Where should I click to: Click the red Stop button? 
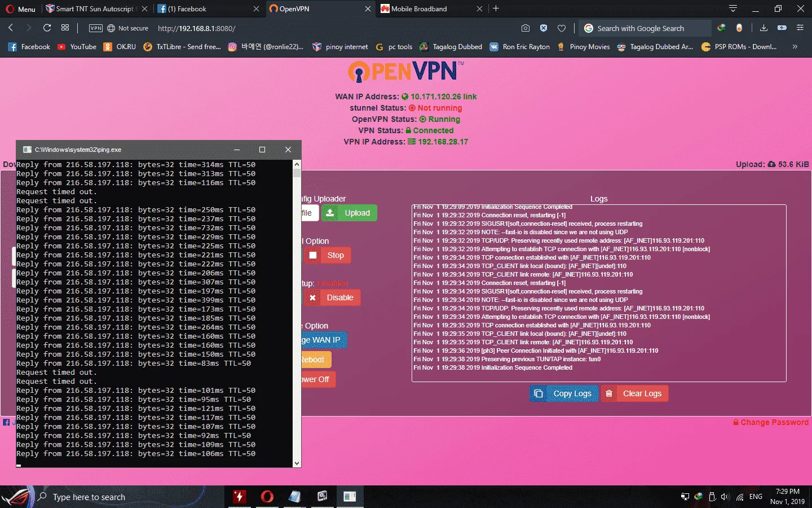click(x=328, y=255)
